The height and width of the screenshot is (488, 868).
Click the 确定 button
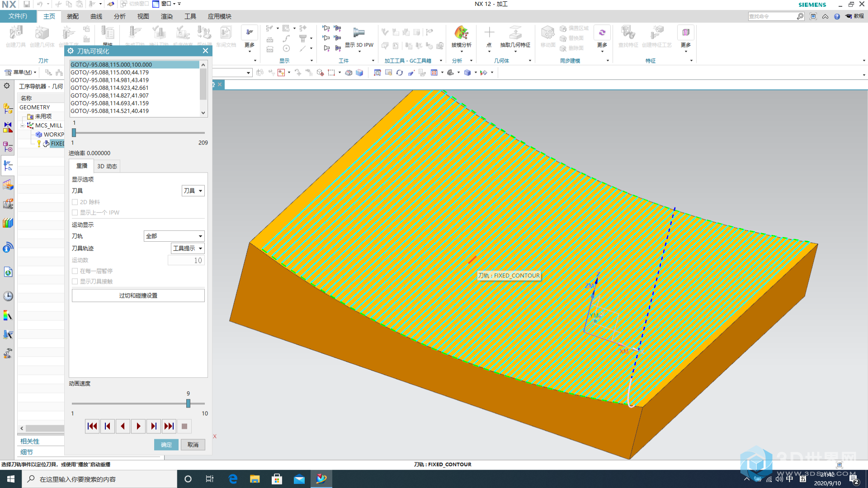tap(166, 445)
